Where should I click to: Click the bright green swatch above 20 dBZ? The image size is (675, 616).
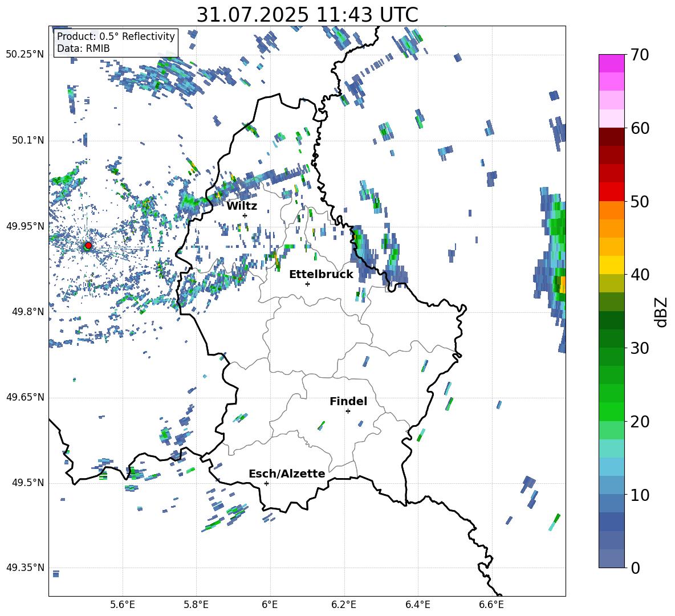point(611,411)
